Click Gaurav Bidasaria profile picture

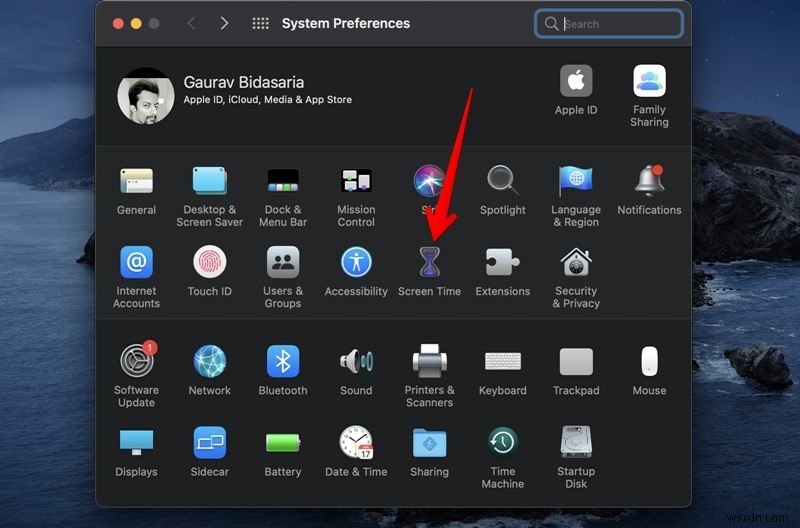[x=145, y=96]
